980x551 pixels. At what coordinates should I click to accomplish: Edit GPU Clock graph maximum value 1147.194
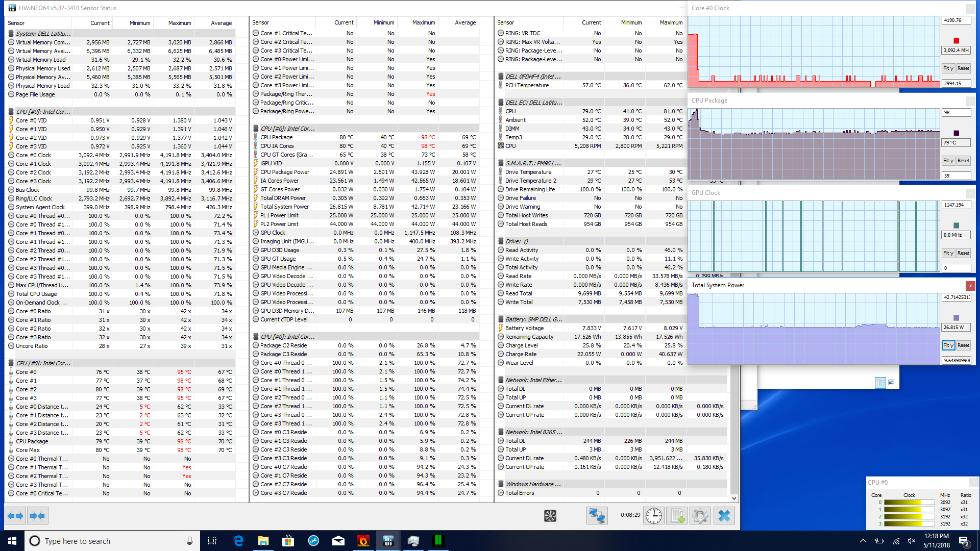point(956,205)
